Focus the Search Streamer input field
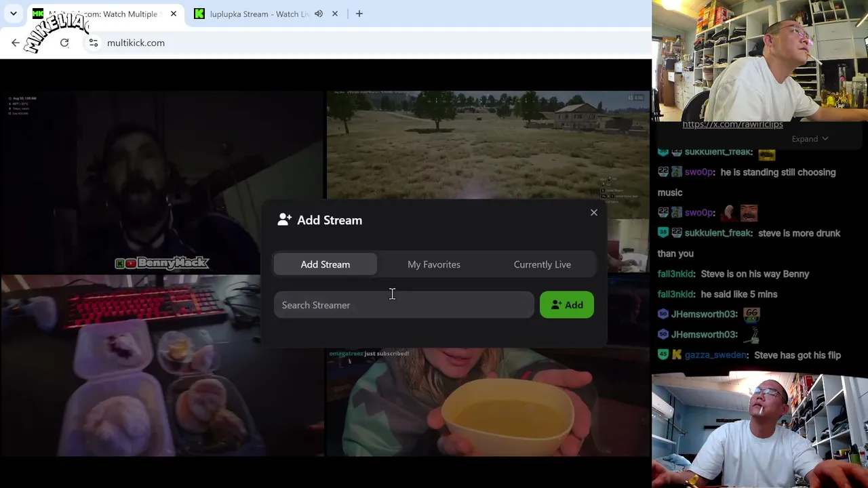 [404, 305]
